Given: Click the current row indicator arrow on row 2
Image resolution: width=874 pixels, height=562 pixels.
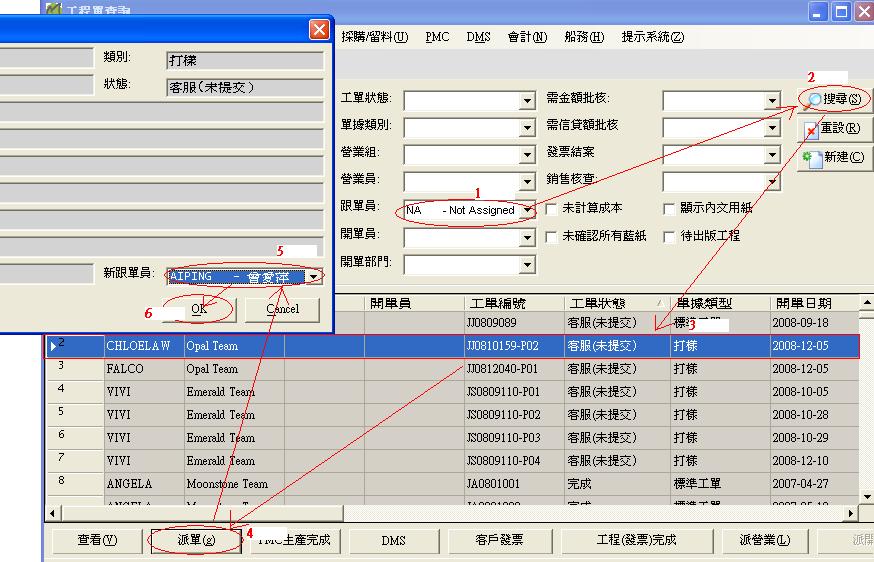Looking at the screenshot, I should (54, 346).
